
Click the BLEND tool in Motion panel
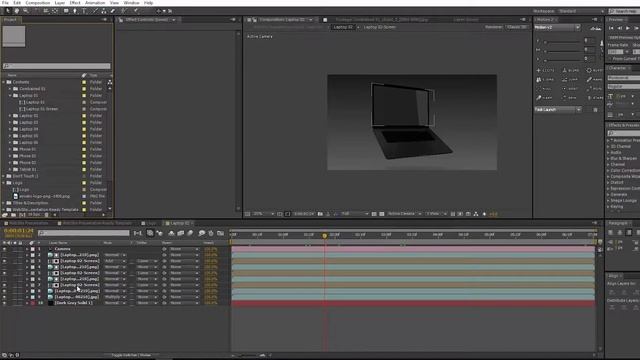[571, 70]
